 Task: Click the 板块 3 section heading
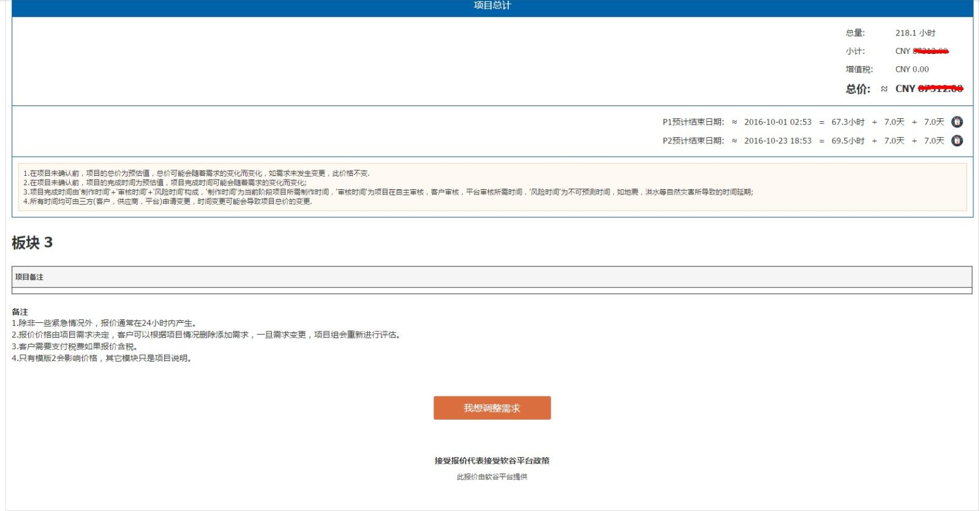(x=32, y=243)
